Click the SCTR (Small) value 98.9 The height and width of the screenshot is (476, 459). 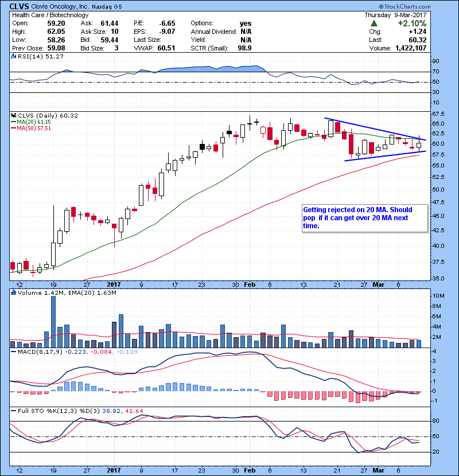(244, 48)
